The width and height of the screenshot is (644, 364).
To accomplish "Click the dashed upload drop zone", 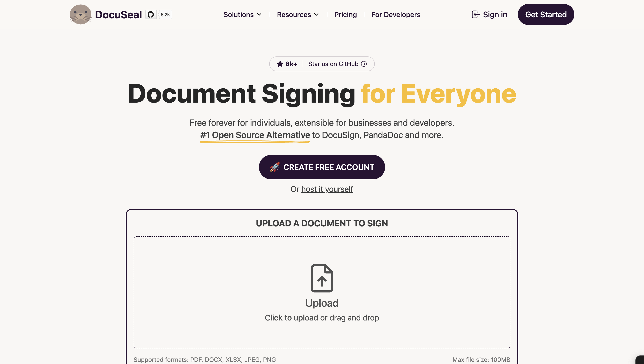I will tap(322, 292).
